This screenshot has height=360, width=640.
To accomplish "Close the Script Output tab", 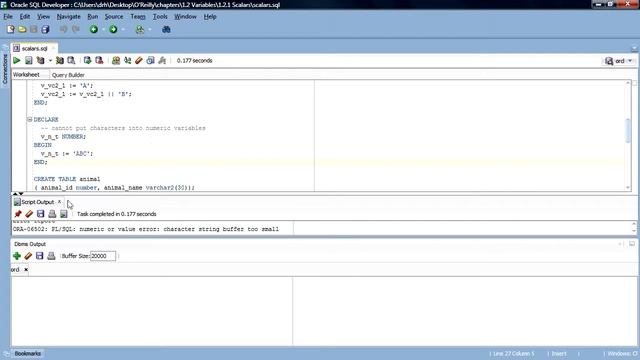I will pos(59,202).
